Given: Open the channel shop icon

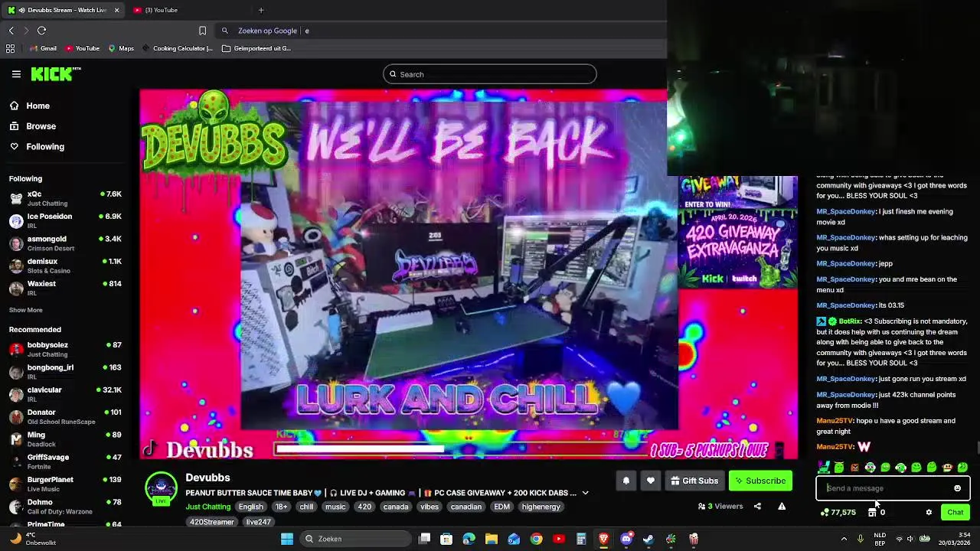Looking at the screenshot, I should click(x=872, y=513).
